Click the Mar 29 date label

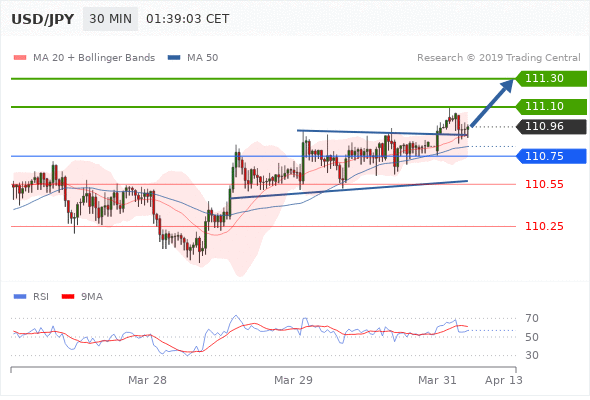coord(293,380)
